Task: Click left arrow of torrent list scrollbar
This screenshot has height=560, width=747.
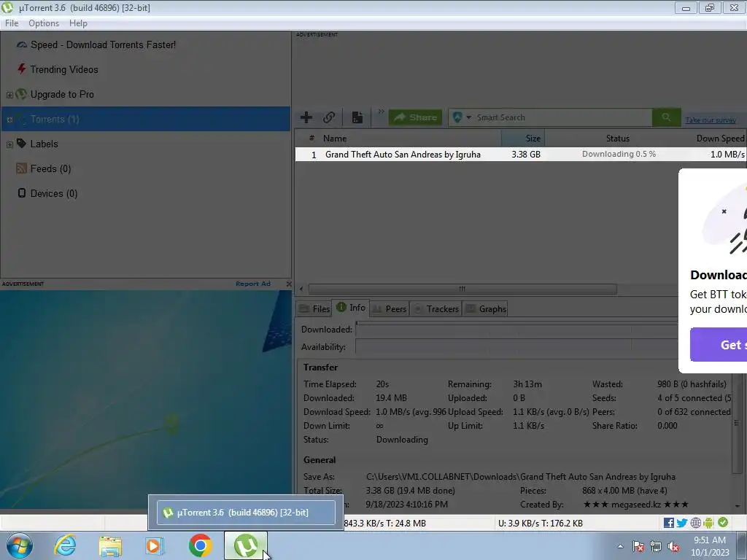Action: click(301, 289)
